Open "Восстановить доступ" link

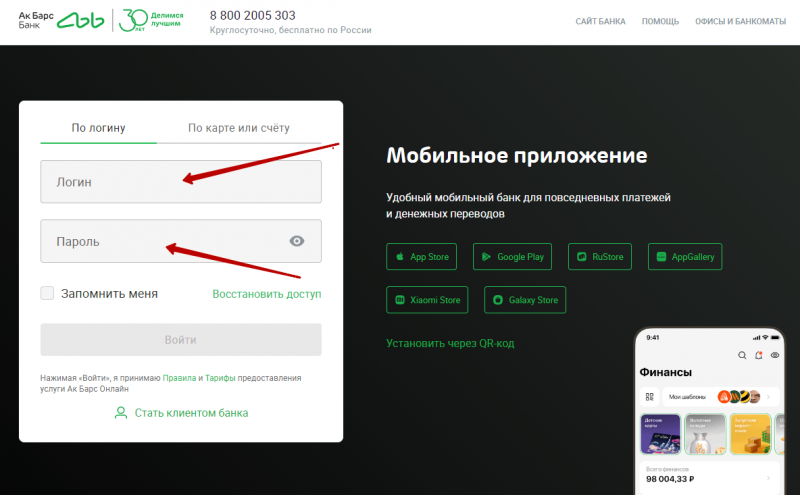(267, 294)
